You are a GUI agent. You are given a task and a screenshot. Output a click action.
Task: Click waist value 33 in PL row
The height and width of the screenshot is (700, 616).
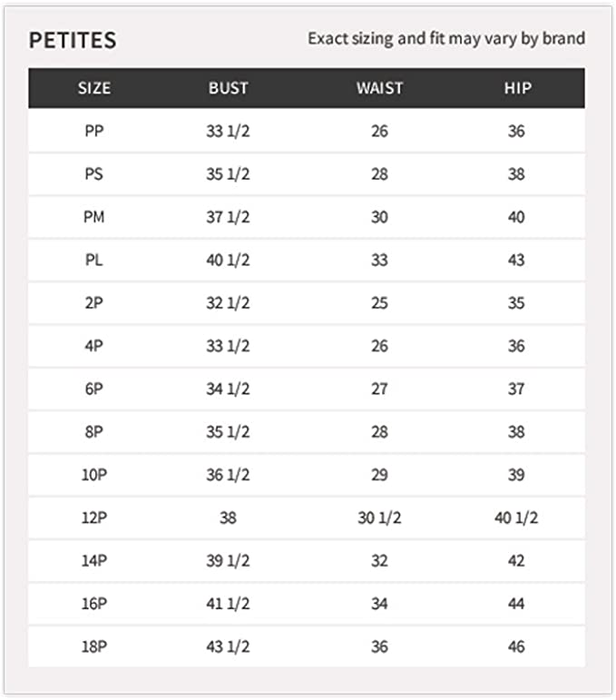click(379, 261)
